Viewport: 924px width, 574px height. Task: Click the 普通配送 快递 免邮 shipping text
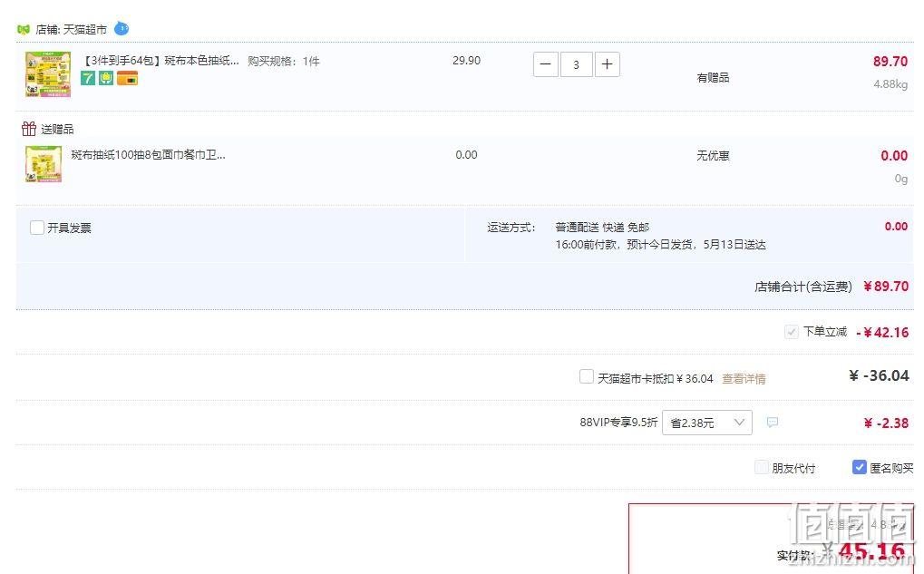click(602, 228)
